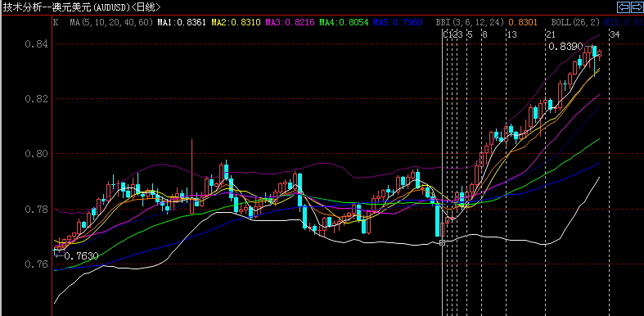
Task: Select the Fibonacci time marker 13
Action: tap(511, 34)
